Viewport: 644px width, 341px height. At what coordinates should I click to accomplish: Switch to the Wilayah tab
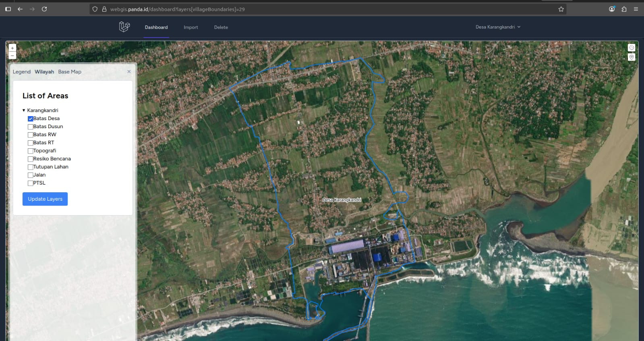[44, 72]
